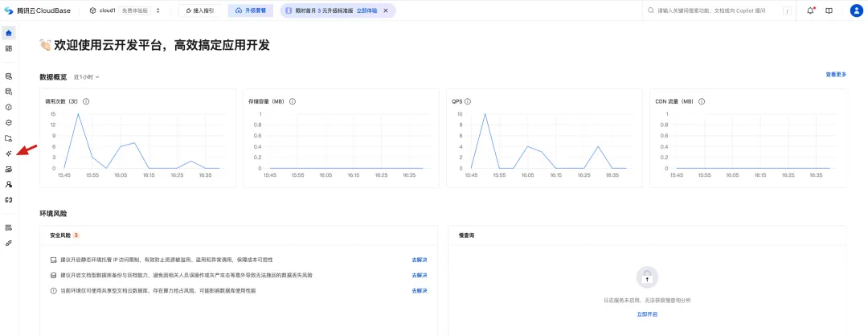Expand the cloud1 environment switcher arrows
Image resolution: width=868 pixels, height=336 pixels.
(x=158, y=10)
